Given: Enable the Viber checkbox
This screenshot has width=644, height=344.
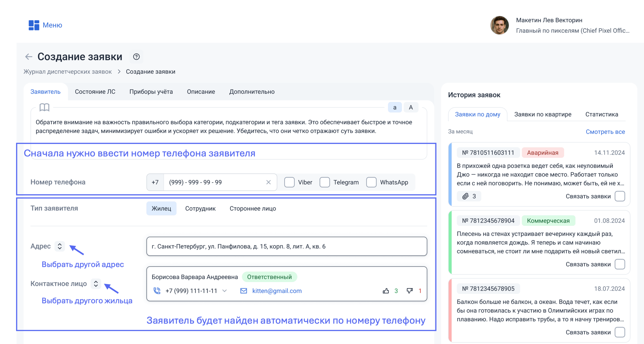Looking at the screenshot, I should click(289, 182).
